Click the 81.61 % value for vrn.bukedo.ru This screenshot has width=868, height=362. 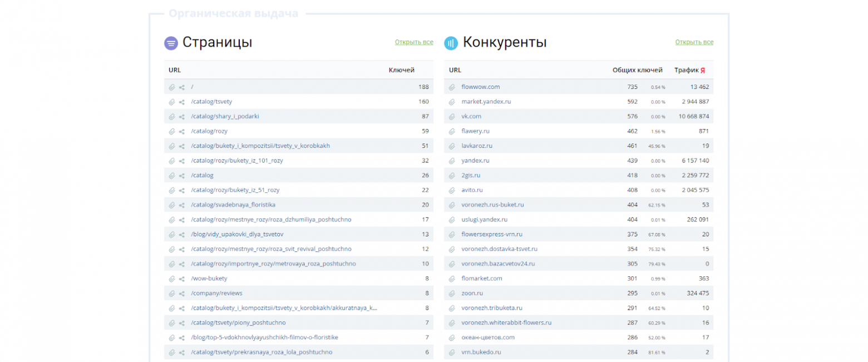point(657,353)
